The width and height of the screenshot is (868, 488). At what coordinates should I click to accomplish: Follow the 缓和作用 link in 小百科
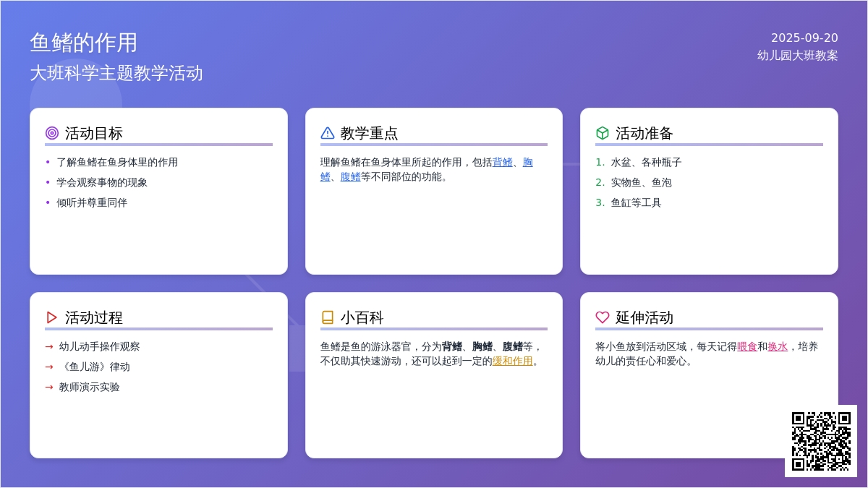pyautogui.click(x=512, y=361)
